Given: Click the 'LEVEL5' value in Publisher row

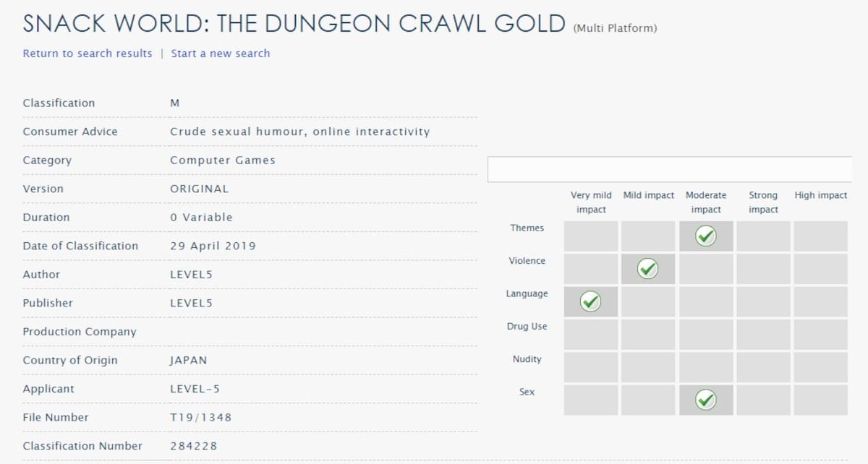Looking at the screenshot, I should coord(191,303).
